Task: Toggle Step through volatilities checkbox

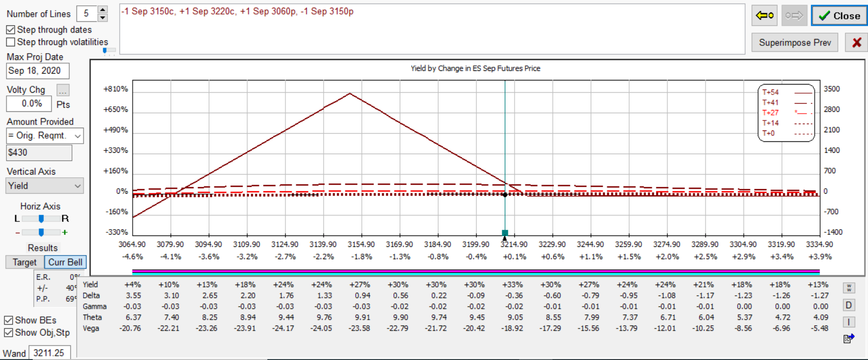Action: click(x=10, y=42)
